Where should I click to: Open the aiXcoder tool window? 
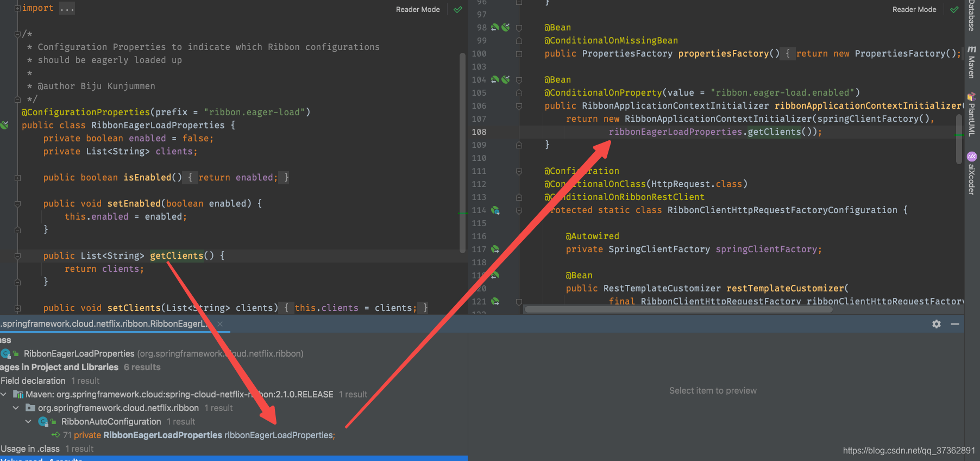972,173
